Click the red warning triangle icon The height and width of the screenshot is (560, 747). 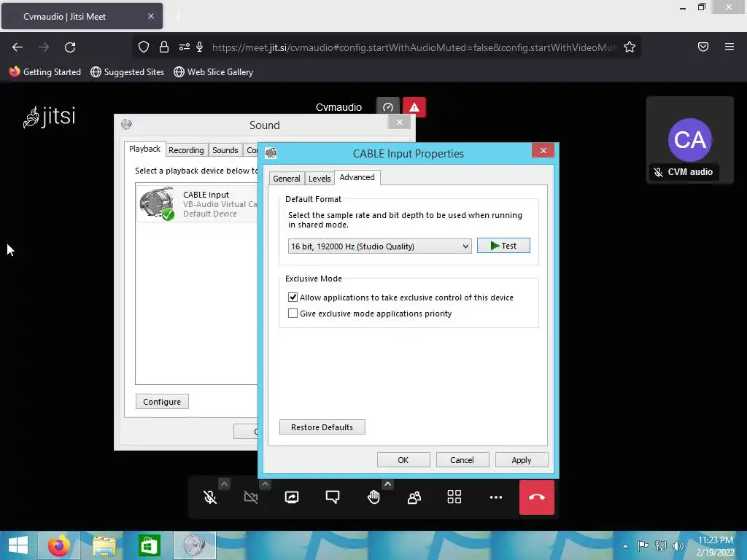tap(414, 107)
